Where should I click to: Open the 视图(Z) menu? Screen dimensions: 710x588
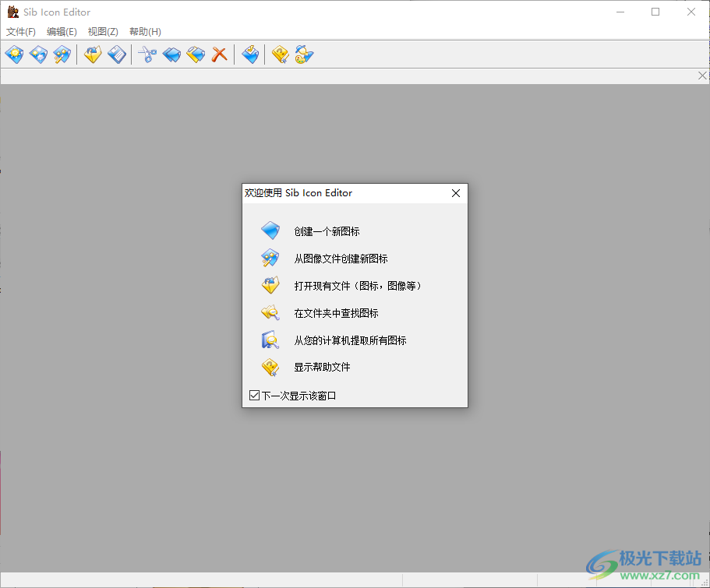103,32
